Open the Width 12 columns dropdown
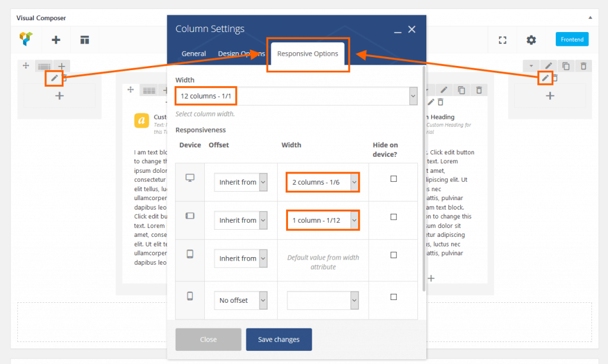The width and height of the screenshot is (608, 364). [x=296, y=96]
